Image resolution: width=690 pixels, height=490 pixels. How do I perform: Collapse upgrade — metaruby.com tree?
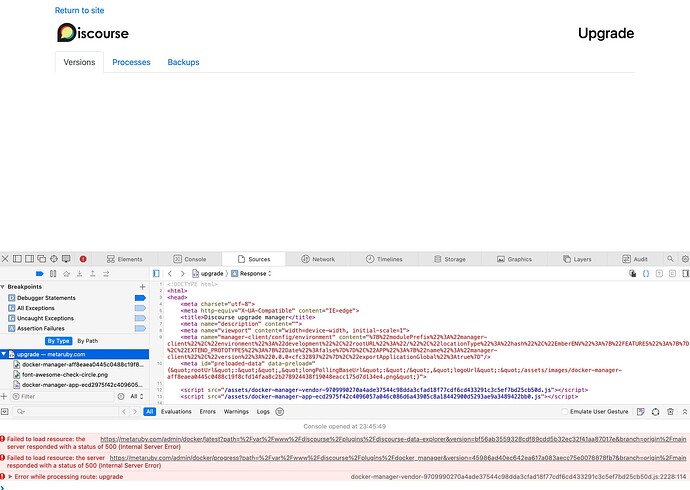tap(4, 354)
